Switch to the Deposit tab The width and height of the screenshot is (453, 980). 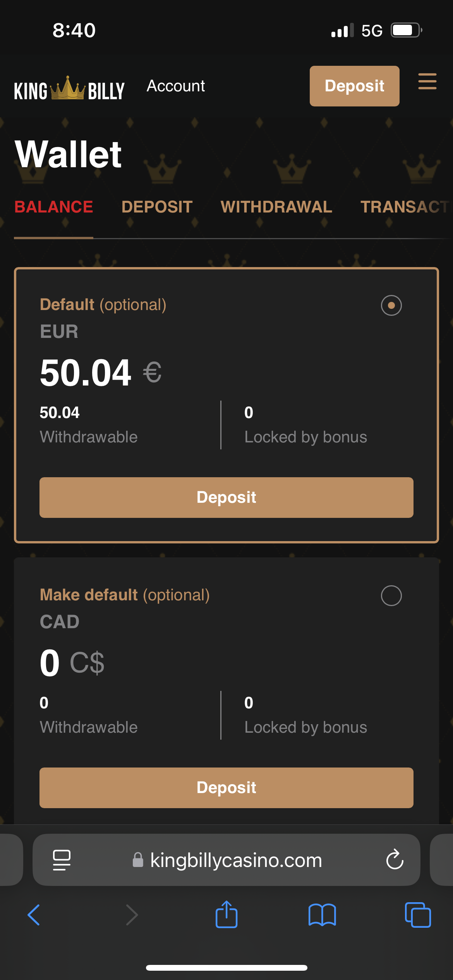(x=157, y=207)
